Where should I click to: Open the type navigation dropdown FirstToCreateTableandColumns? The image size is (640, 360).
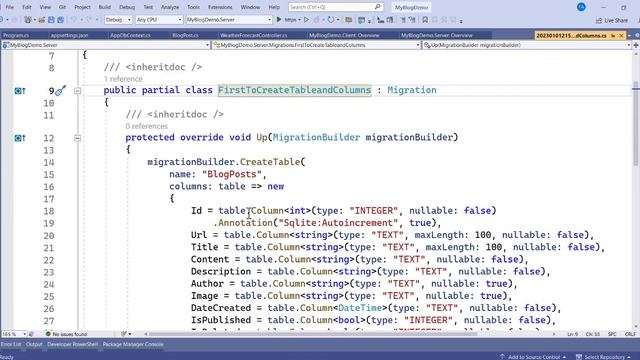316,45
